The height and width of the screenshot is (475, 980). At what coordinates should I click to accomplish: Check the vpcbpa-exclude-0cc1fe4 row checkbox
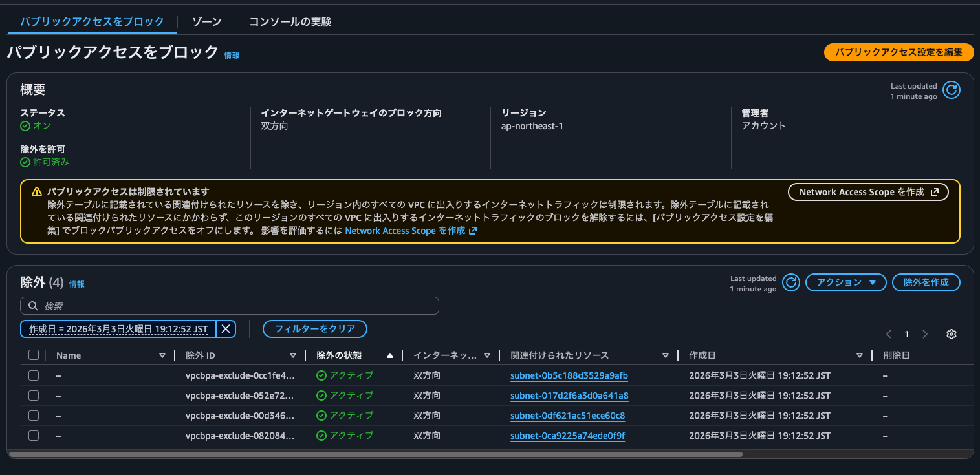click(x=34, y=375)
